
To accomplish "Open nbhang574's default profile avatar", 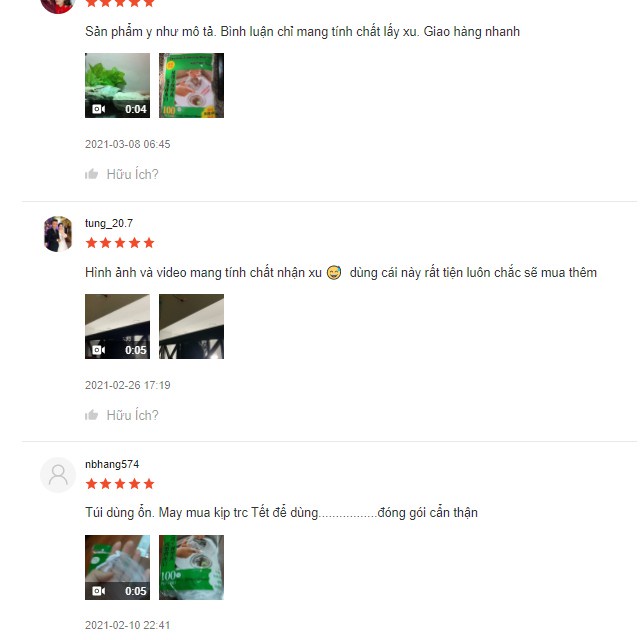I will (x=58, y=475).
